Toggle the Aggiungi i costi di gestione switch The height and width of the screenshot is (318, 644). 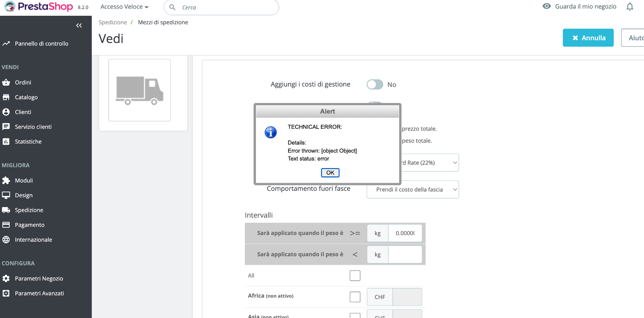click(x=375, y=85)
